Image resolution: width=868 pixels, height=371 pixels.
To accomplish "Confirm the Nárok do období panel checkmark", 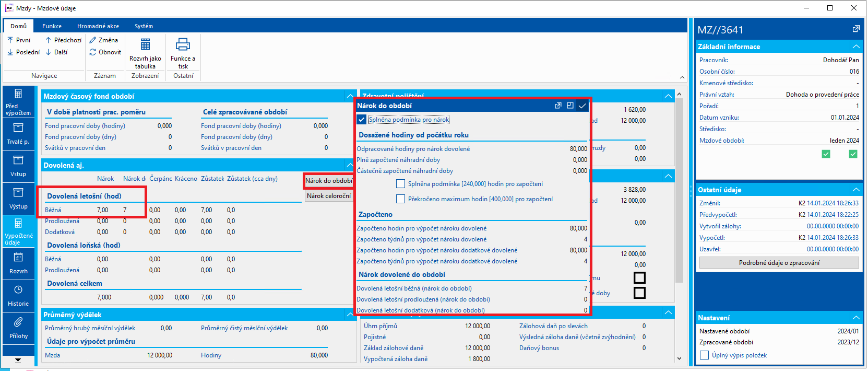I will pos(582,106).
